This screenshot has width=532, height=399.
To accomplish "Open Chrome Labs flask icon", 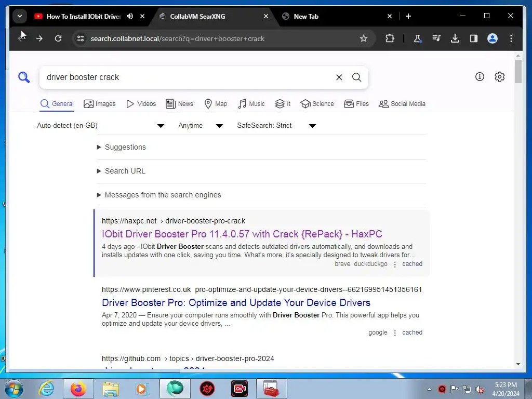I will [x=417, y=38].
